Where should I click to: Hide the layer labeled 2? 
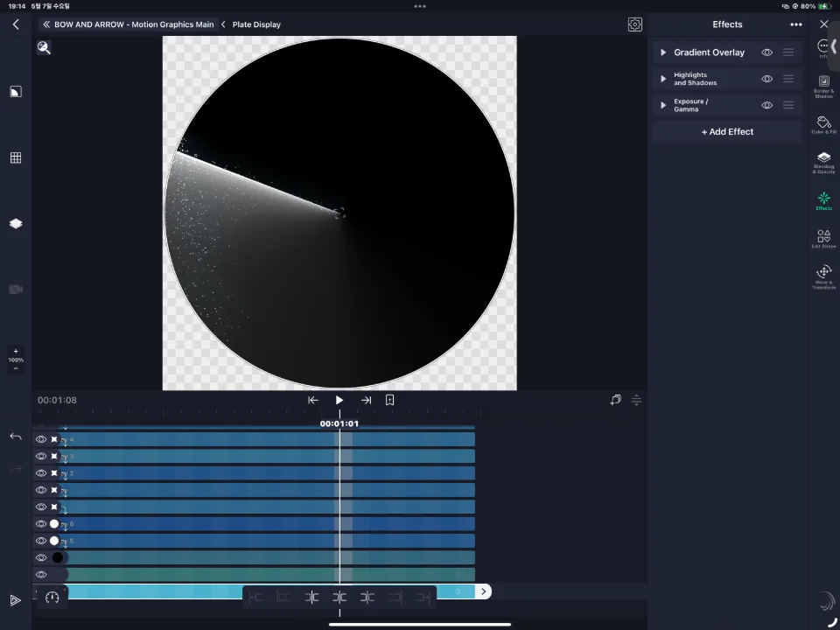coord(41,473)
